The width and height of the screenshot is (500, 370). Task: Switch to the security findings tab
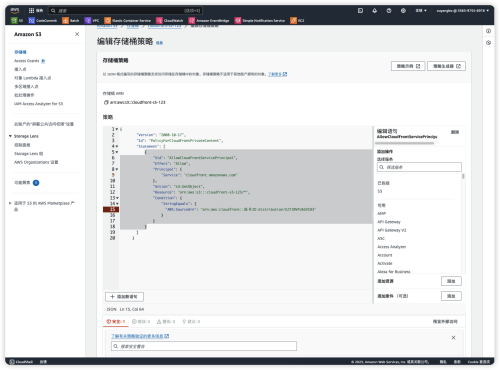(116, 322)
